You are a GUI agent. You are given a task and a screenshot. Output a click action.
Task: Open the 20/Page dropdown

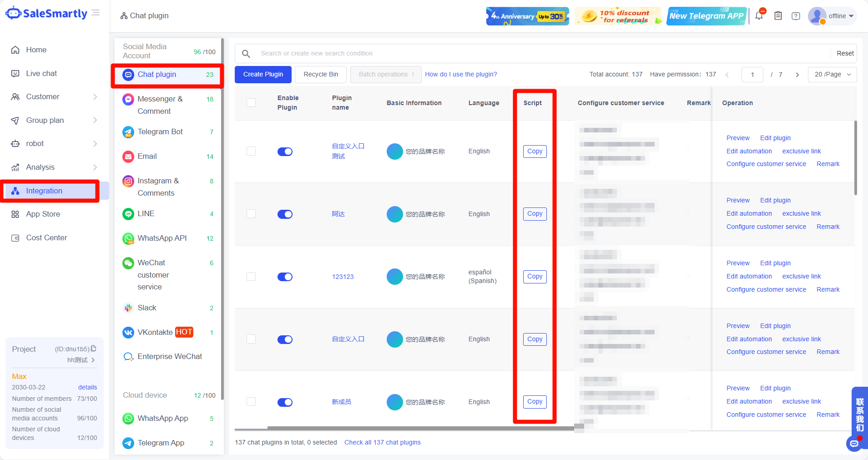832,74
